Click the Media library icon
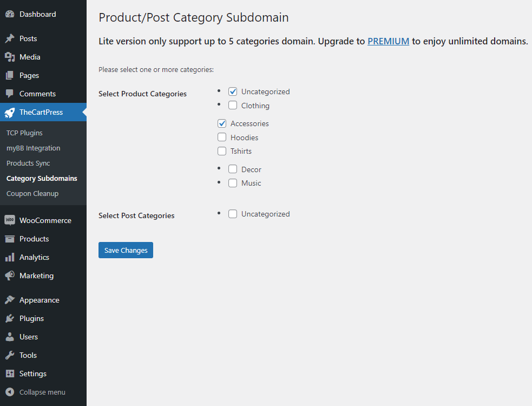532x406 pixels. click(10, 57)
